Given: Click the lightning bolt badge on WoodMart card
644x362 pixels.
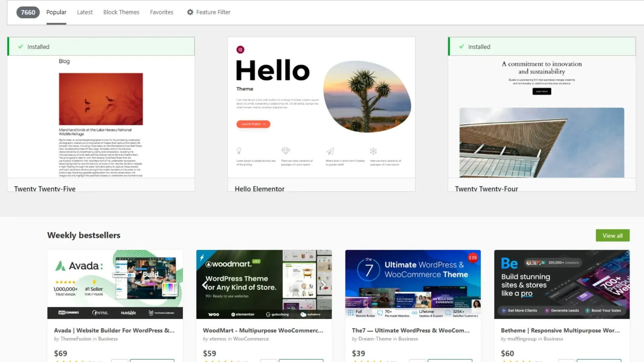Looking at the screenshot, I should pyautogui.click(x=202, y=257).
